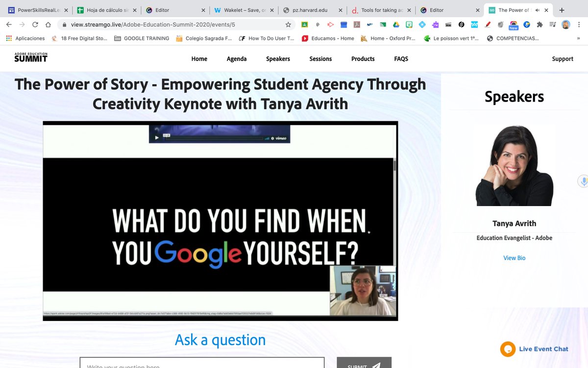Image resolution: width=588 pixels, height=368 pixels.
Task: Click the scrollbar inside the video presentation
Action: (394, 165)
